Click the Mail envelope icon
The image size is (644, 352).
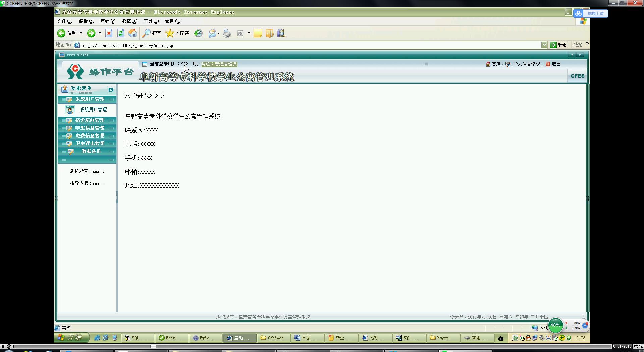pyautogui.click(x=212, y=33)
